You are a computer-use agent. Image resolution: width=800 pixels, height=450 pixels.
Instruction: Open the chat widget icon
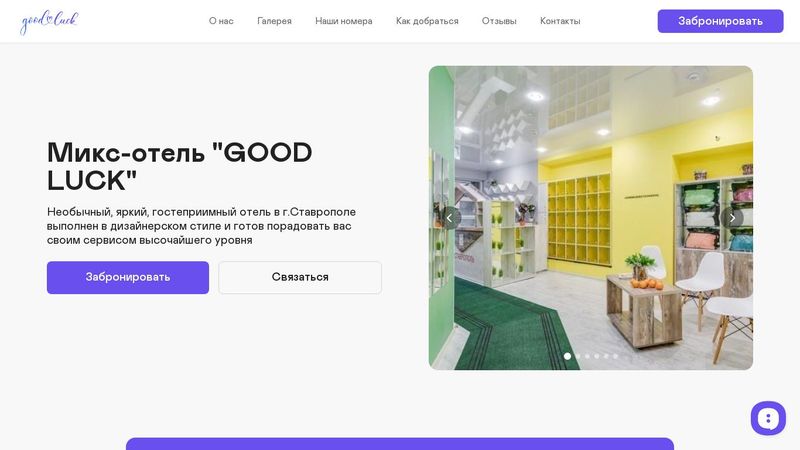point(768,418)
